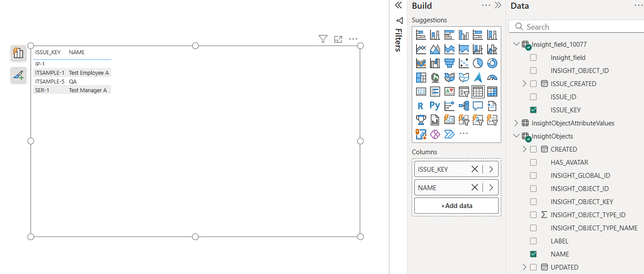Insert a funnel chart visual
Screen dimensions: 644x274
tap(449, 63)
